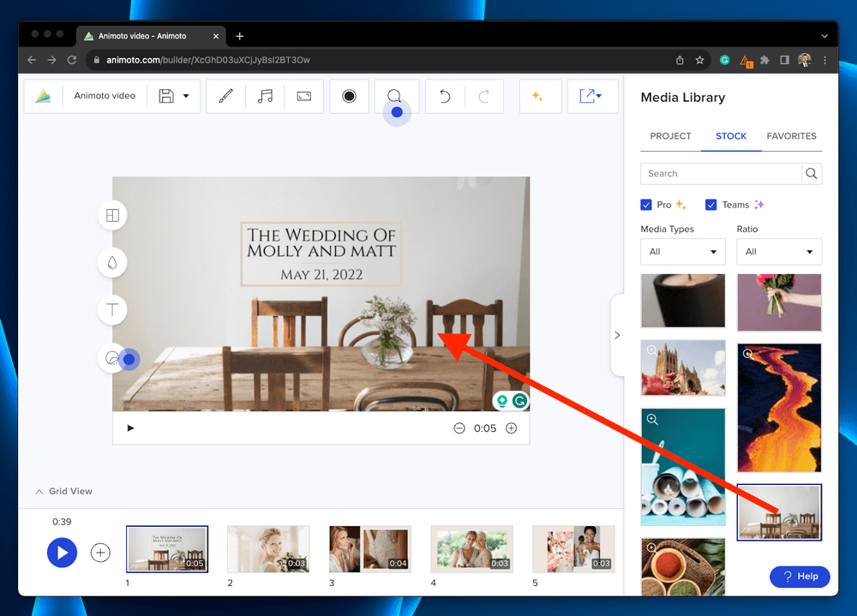Select timeline block 5 thumbnail
The width and height of the screenshot is (857, 616).
coord(573,549)
